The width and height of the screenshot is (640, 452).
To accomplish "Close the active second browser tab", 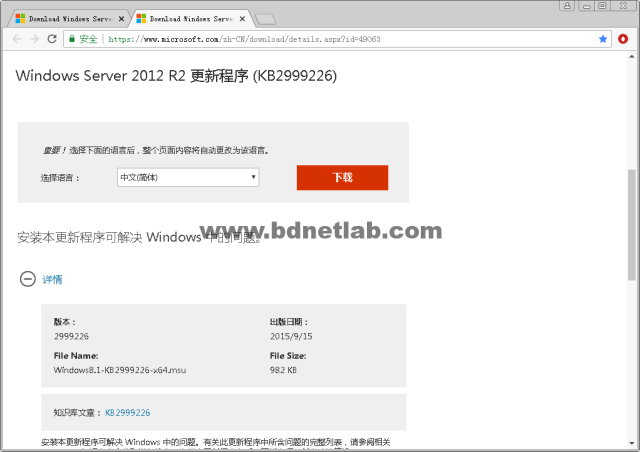I will 242,19.
